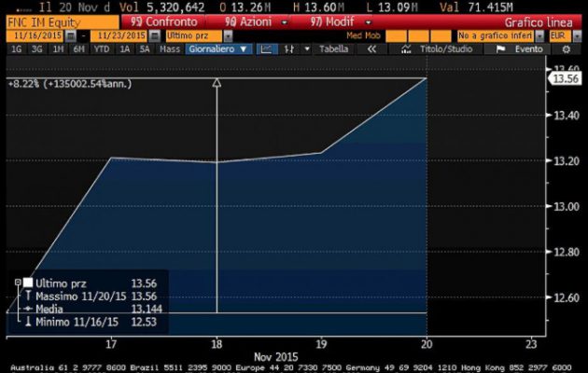Open the 'No a grafico inferi' dropdown

[x=503, y=34]
